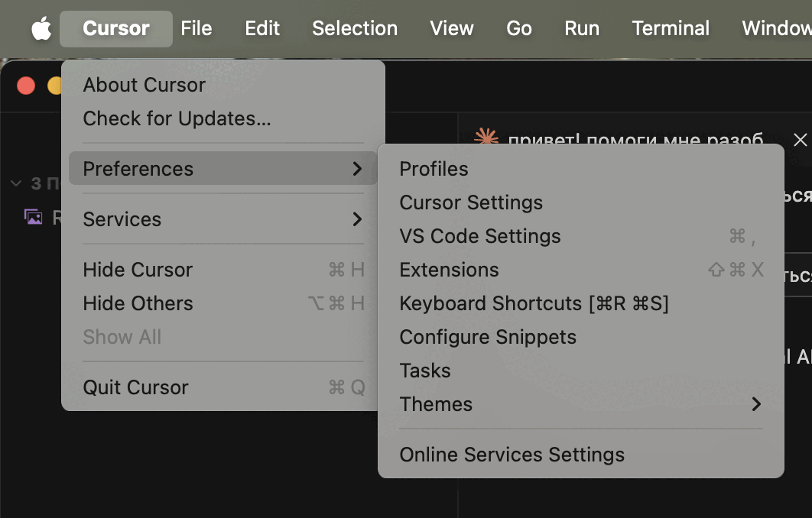
Task: Click the Cursor menu in menu bar
Action: coord(116,28)
